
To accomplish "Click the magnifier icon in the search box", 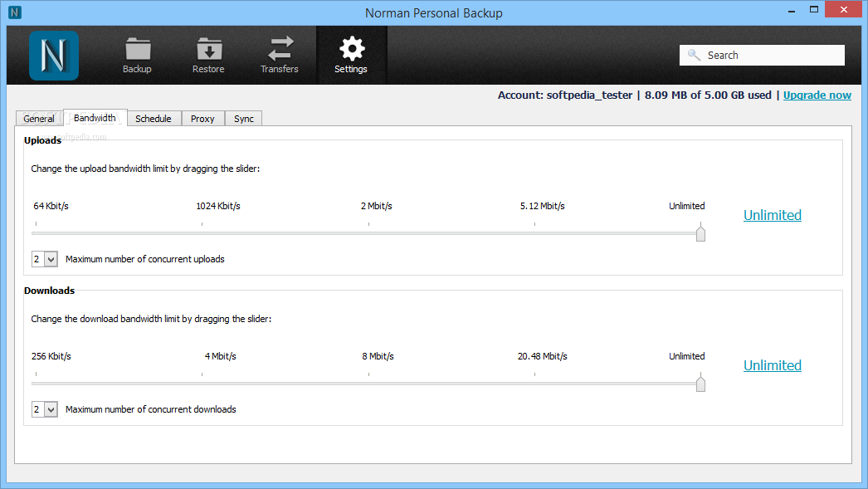I will pos(694,55).
